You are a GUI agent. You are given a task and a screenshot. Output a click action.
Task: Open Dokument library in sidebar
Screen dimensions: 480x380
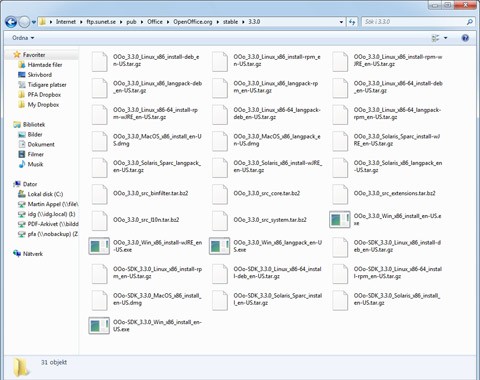(41, 144)
